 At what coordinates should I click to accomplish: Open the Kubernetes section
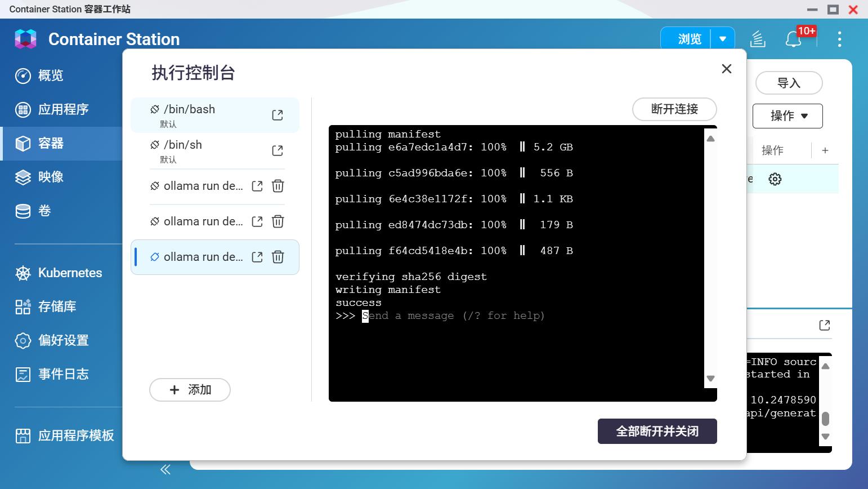coord(62,273)
